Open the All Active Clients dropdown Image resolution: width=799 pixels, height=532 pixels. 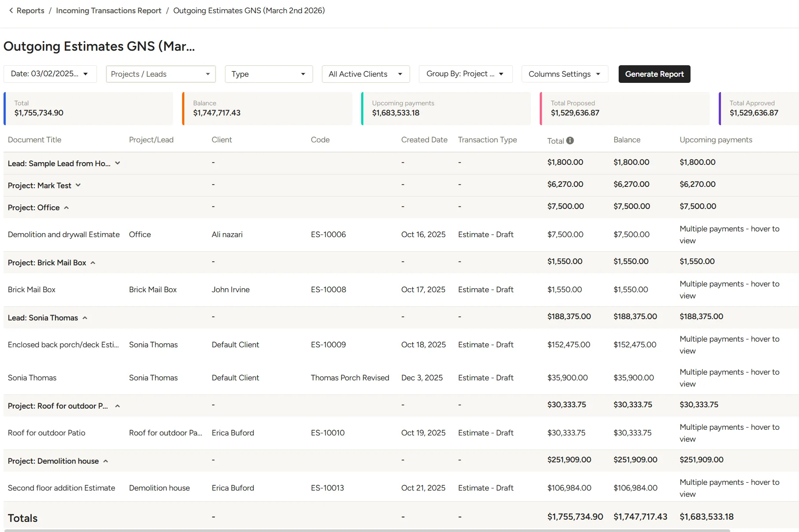(x=366, y=74)
